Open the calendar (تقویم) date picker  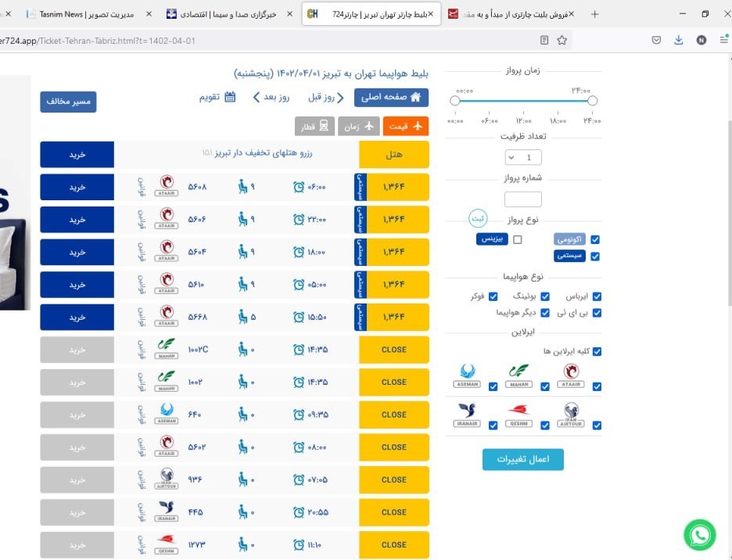tap(218, 98)
